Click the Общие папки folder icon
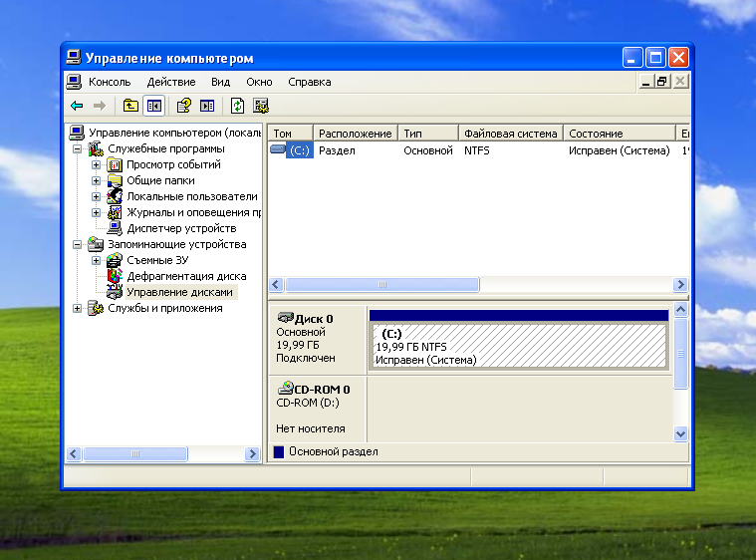Screen dimensions: 756x560 click(x=115, y=181)
